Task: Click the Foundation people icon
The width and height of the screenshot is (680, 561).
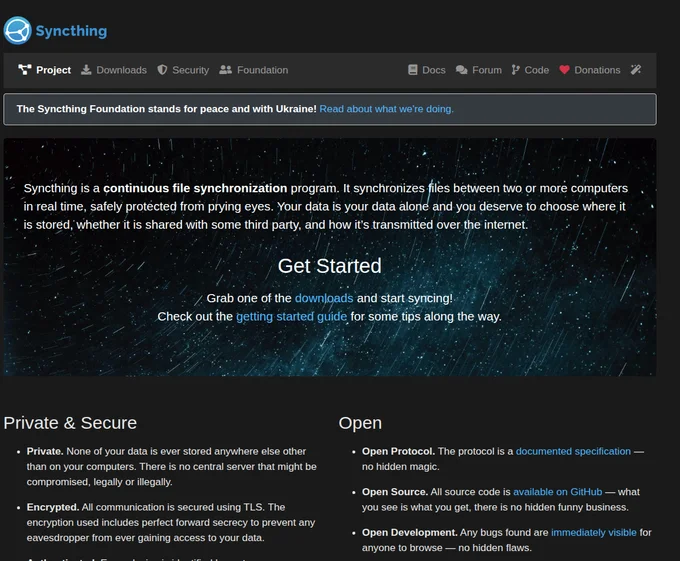Action: click(x=226, y=70)
